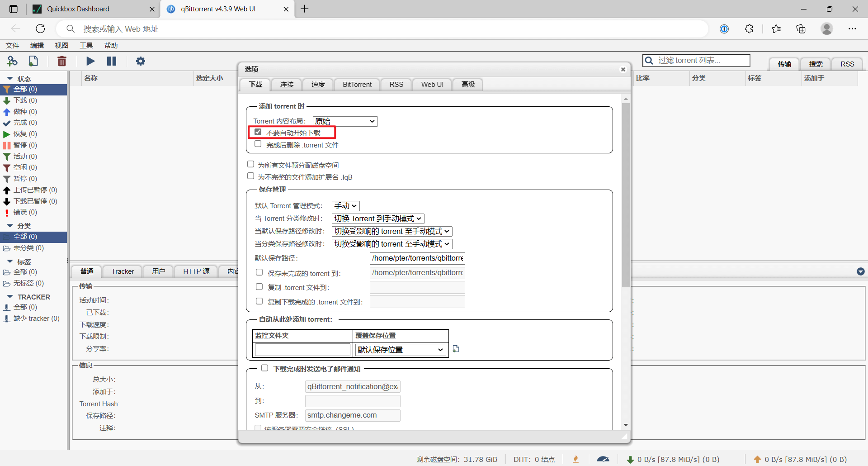Screen dimensions: 868x466
Task: Click the 默认保存路径 input field
Action: click(417, 258)
